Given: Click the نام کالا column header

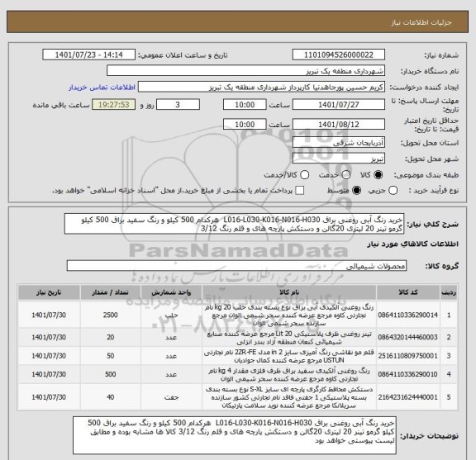Looking at the screenshot, I should tap(289, 292).
